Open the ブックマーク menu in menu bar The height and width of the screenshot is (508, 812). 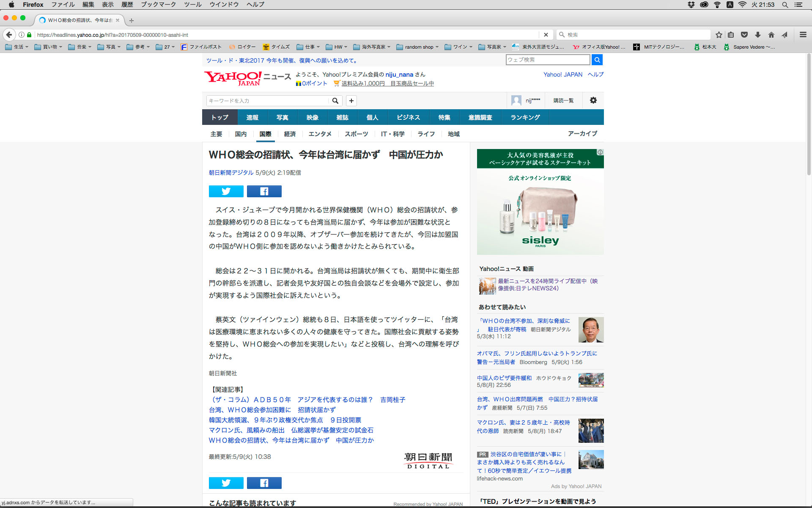[158, 5]
